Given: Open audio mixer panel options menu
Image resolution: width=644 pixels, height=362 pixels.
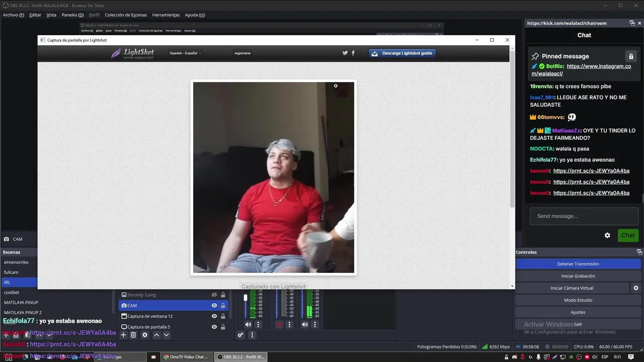Looking at the screenshot, I should pos(252,335).
